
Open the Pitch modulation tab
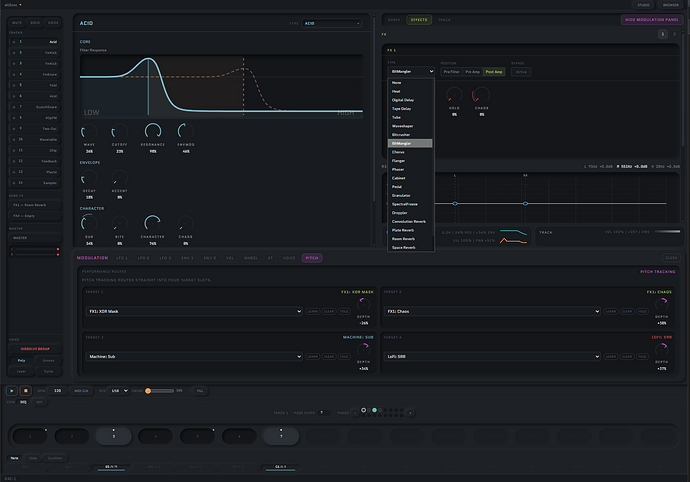pyautogui.click(x=312, y=258)
